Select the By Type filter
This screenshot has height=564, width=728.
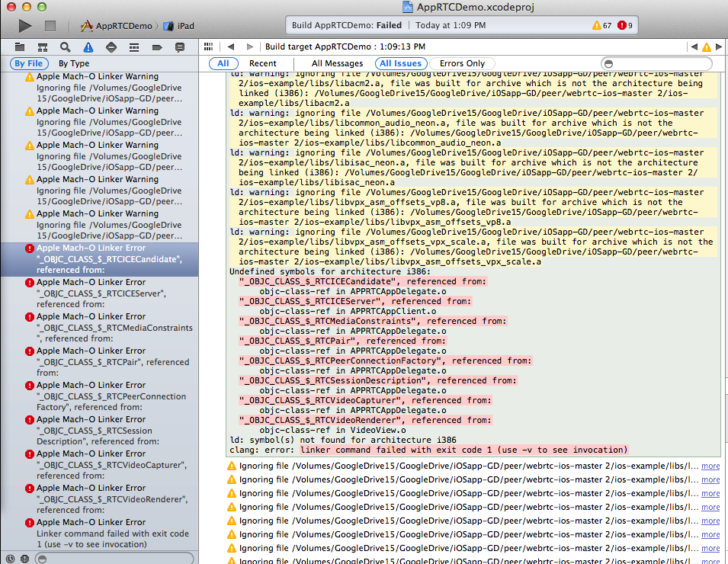tap(74, 63)
